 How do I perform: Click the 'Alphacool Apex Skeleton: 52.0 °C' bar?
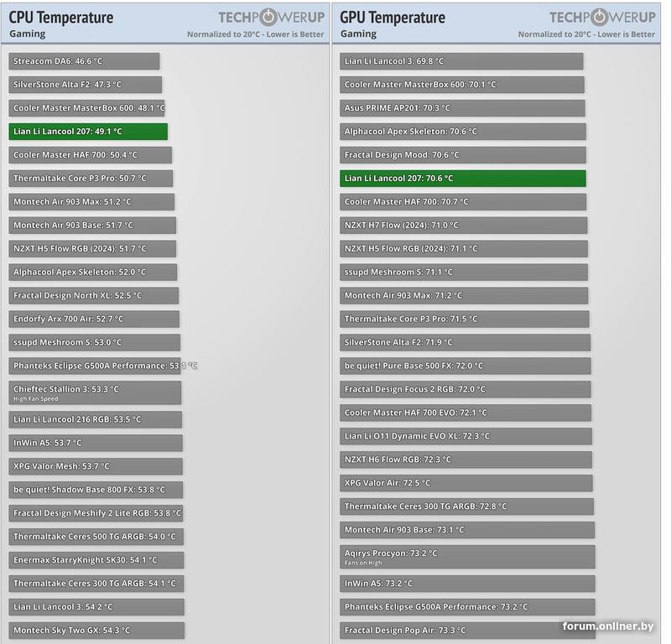[x=93, y=273]
